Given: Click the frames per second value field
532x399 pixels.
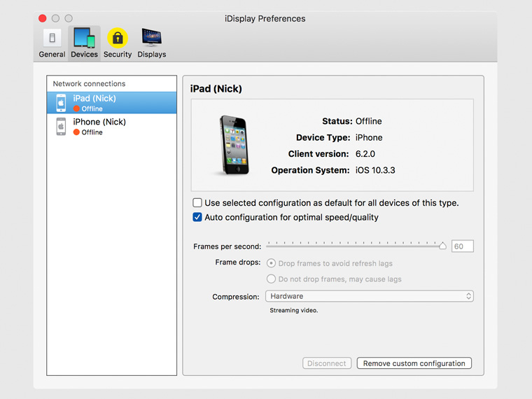Looking at the screenshot, I should 462,246.
